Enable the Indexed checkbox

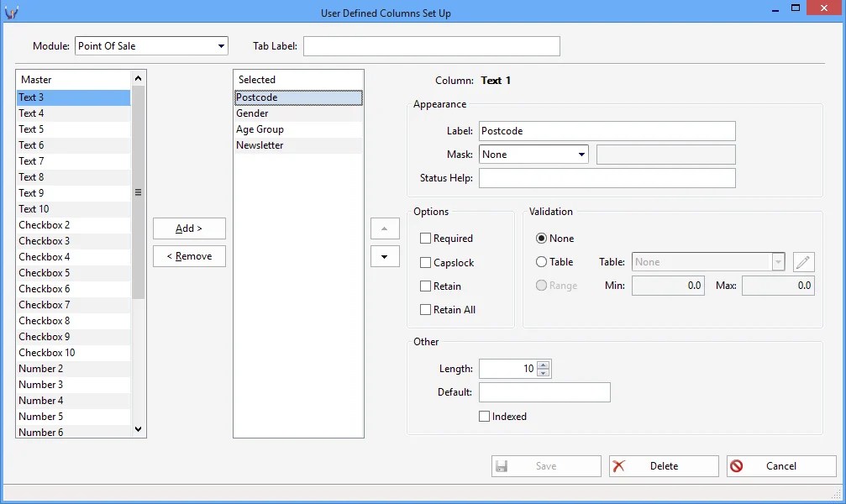click(x=484, y=416)
